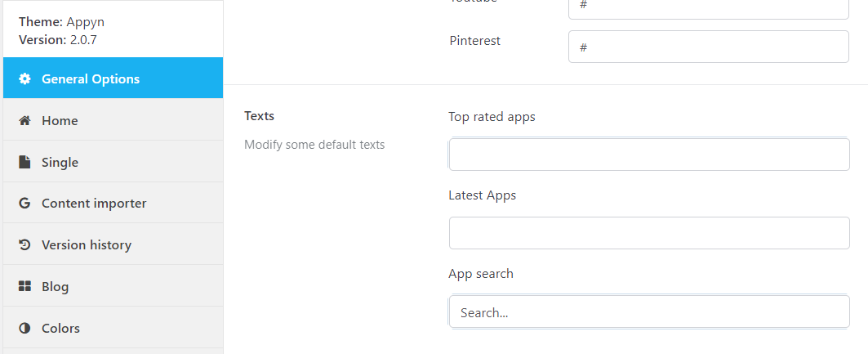Click the General Options gear icon

tap(24, 78)
